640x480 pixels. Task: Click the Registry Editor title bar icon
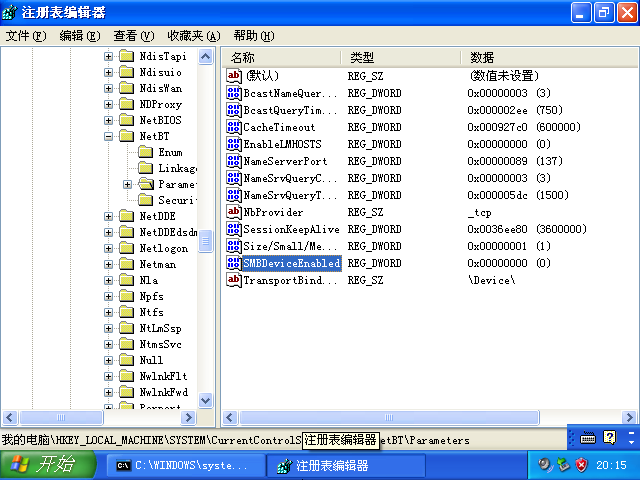click(10, 12)
